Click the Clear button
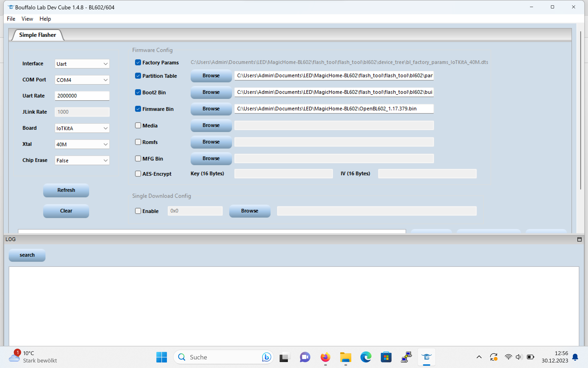The image size is (588, 368). click(x=66, y=211)
